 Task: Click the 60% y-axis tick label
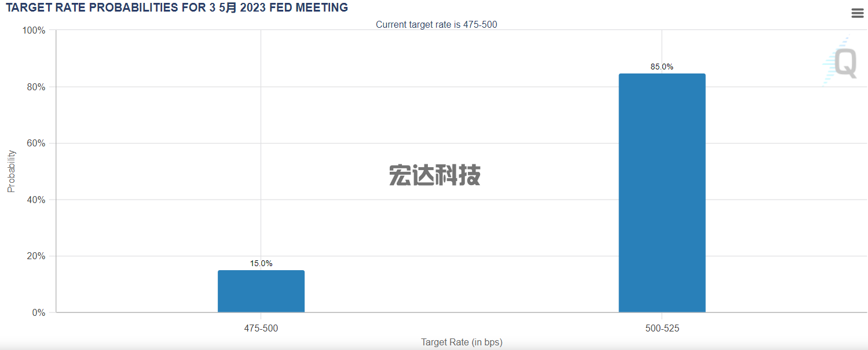(35, 143)
